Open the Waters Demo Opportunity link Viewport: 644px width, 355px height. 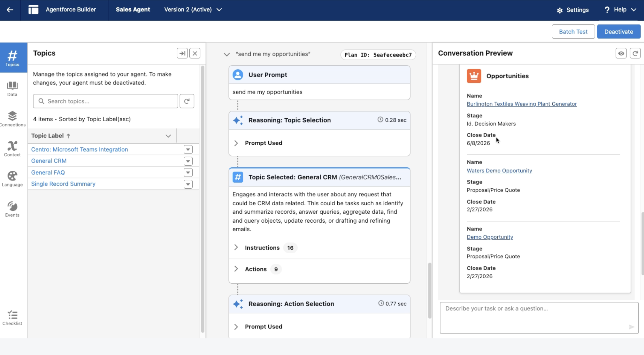click(x=499, y=171)
